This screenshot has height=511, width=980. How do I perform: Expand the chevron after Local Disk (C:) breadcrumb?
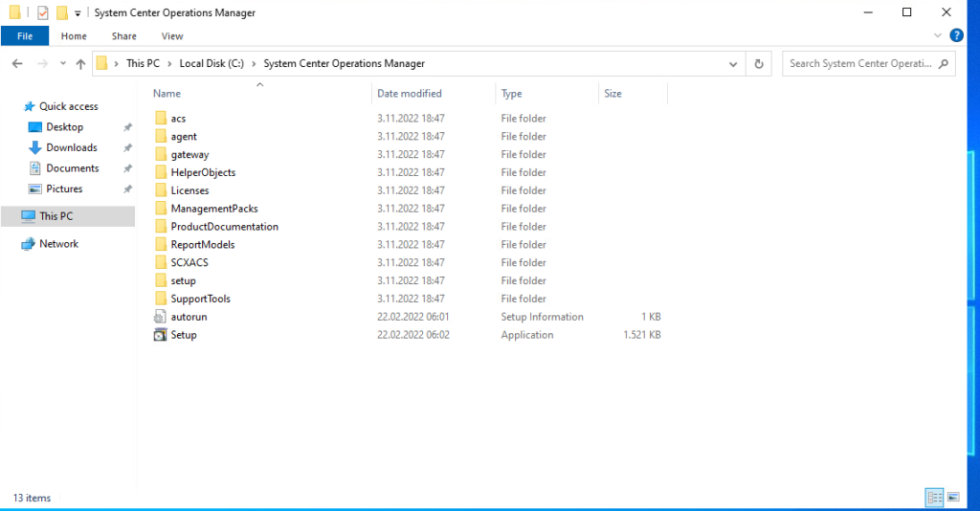tap(254, 64)
